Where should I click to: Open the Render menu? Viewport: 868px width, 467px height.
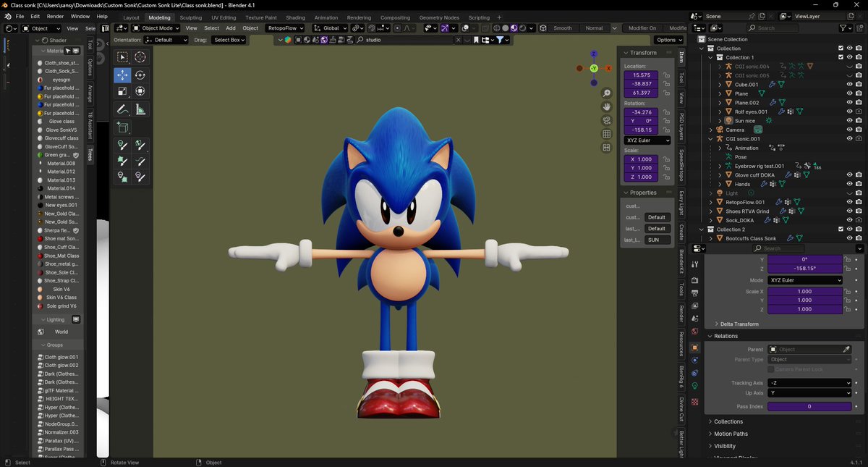point(55,16)
